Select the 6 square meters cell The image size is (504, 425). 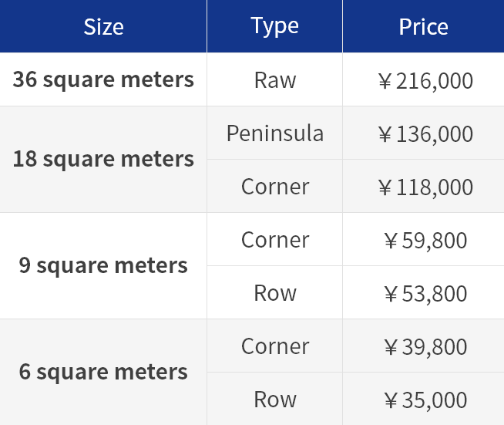pos(103,372)
